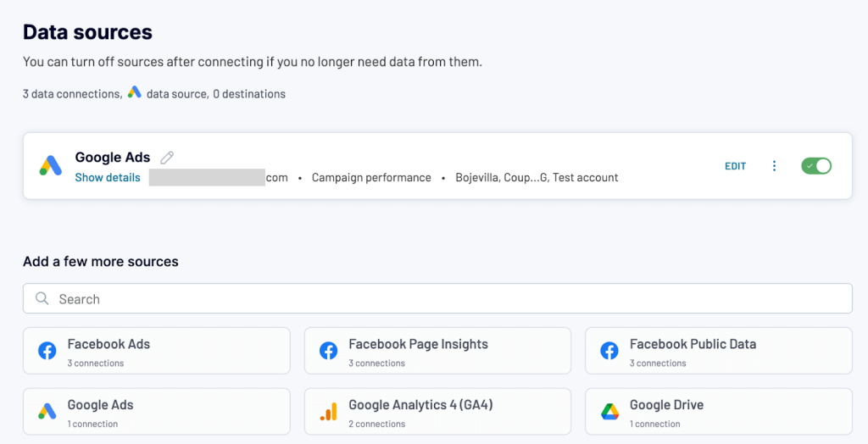Click 'Bojevilla, Coup...G, Test account' text

(x=537, y=178)
